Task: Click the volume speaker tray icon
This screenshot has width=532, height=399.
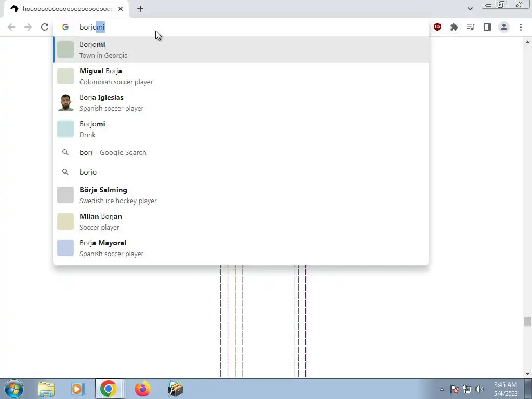Action: 480,389
